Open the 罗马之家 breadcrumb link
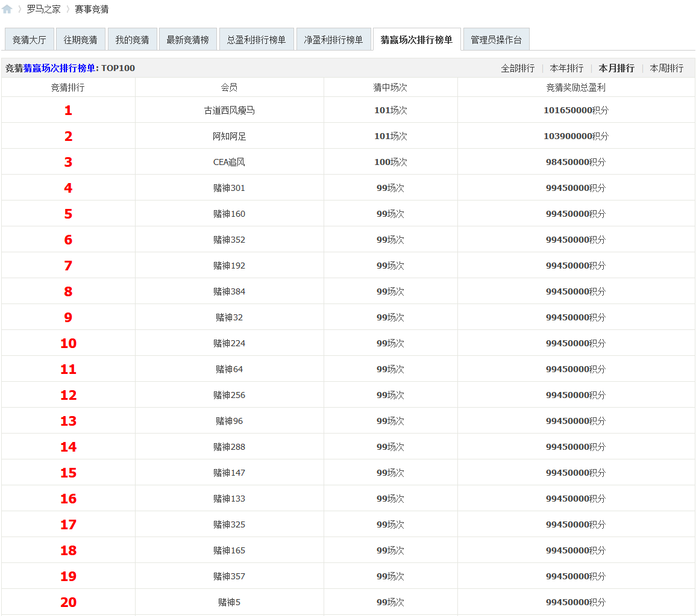The width and height of the screenshot is (696, 616). tap(43, 9)
